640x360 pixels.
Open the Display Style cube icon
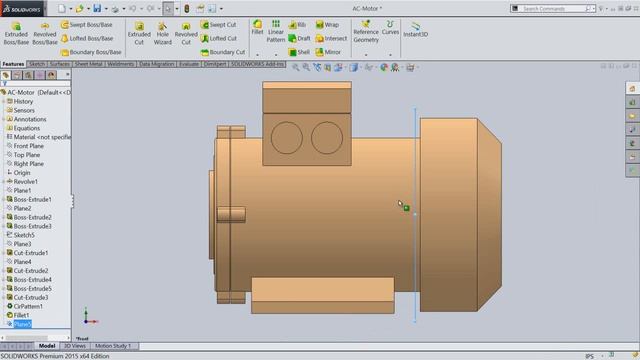coord(353,68)
